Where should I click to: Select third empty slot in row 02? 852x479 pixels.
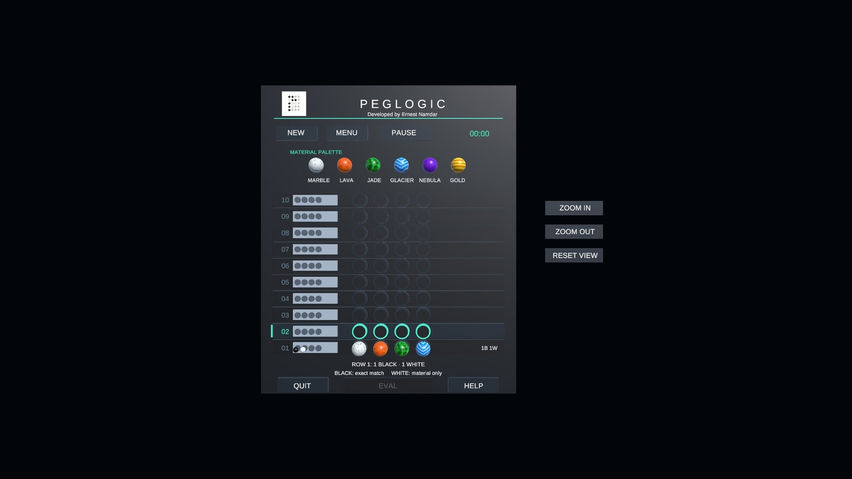(x=402, y=331)
